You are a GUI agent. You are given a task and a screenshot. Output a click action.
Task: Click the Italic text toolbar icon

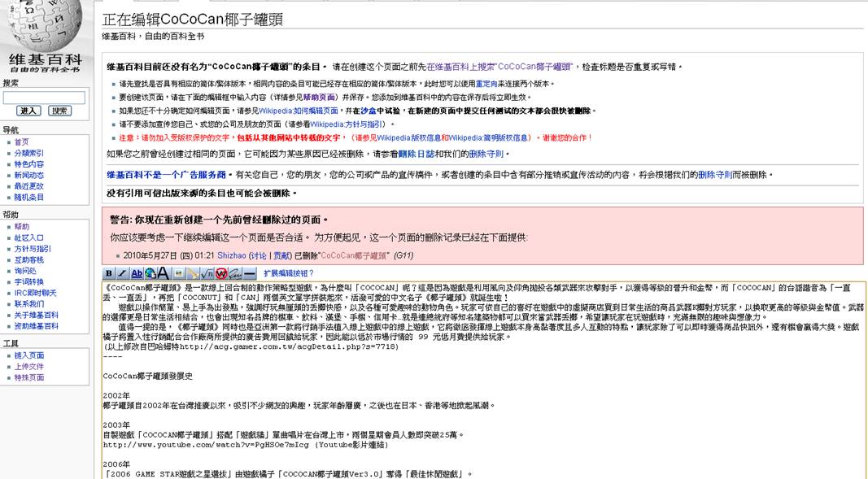(x=122, y=273)
